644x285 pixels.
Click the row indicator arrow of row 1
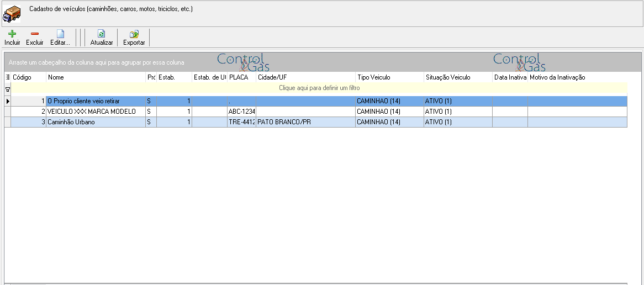click(x=8, y=101)
